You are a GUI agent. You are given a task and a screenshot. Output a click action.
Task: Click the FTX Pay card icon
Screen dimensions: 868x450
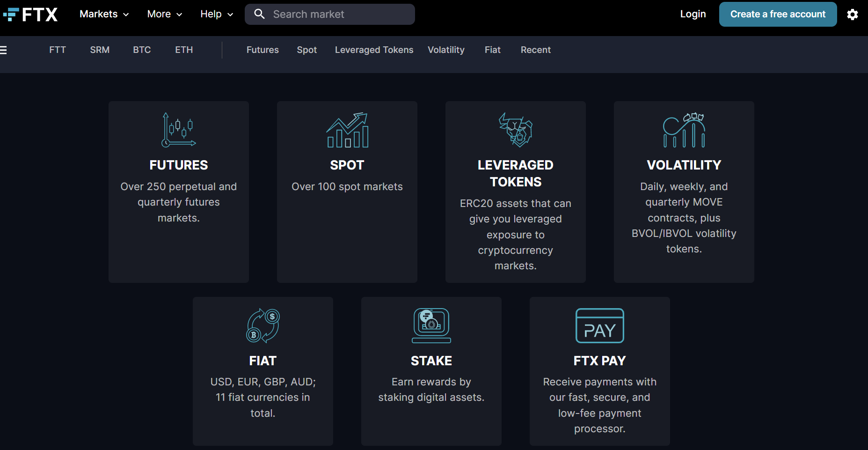(599, 325)
